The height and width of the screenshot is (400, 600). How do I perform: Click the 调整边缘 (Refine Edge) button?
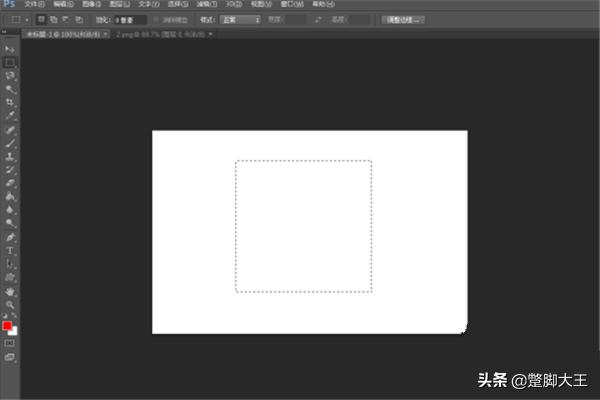(x=403, y=20)
